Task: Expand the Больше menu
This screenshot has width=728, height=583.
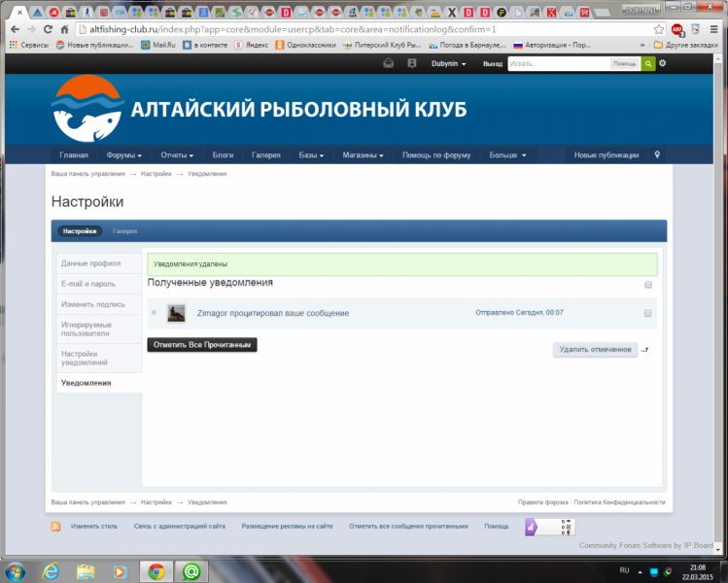Action: (x=507, y=155)
